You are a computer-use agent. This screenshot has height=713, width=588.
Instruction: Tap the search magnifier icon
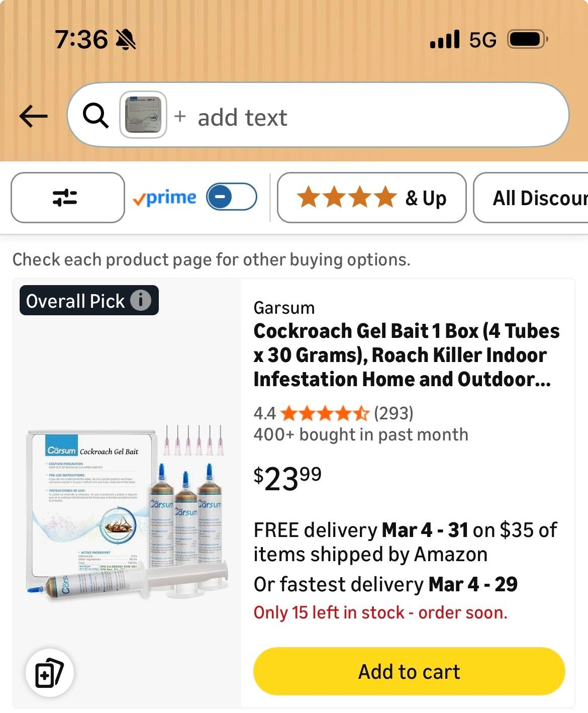tap(95, 116)
